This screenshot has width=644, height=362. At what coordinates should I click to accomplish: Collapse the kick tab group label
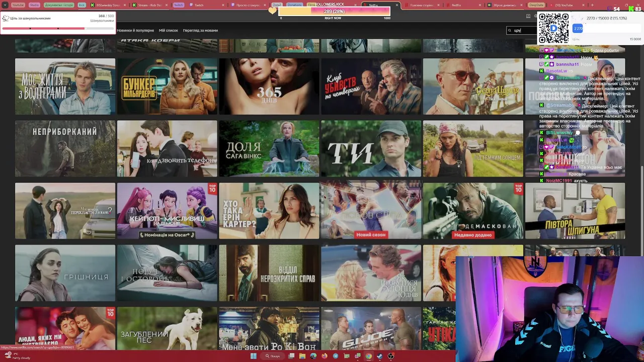pos(82,5)
